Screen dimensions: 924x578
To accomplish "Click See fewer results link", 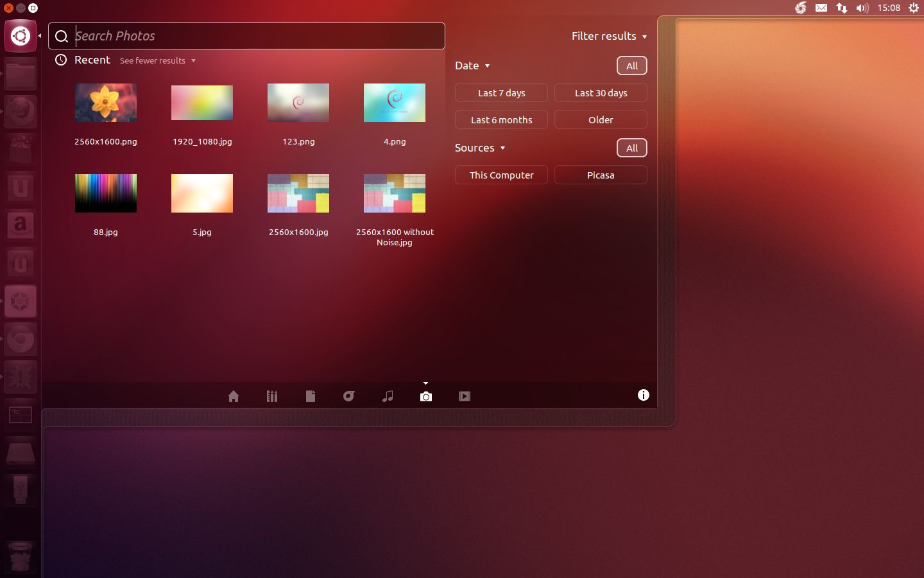I will 157,60.
